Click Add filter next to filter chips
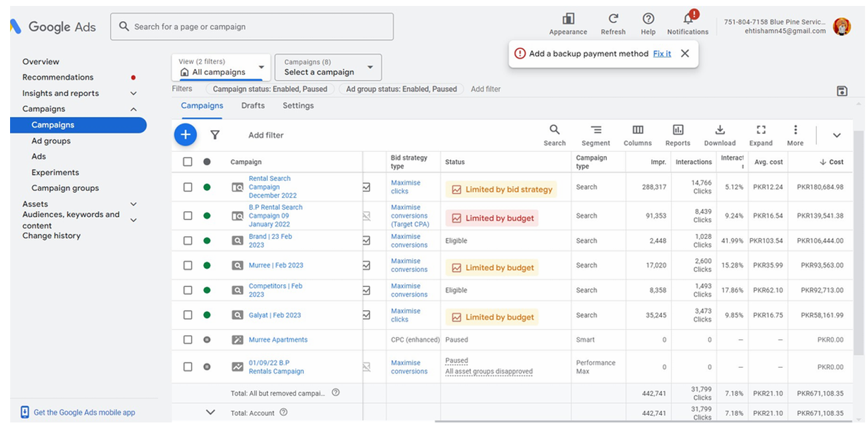Screen dimensions: 868x426 point(486,89)
